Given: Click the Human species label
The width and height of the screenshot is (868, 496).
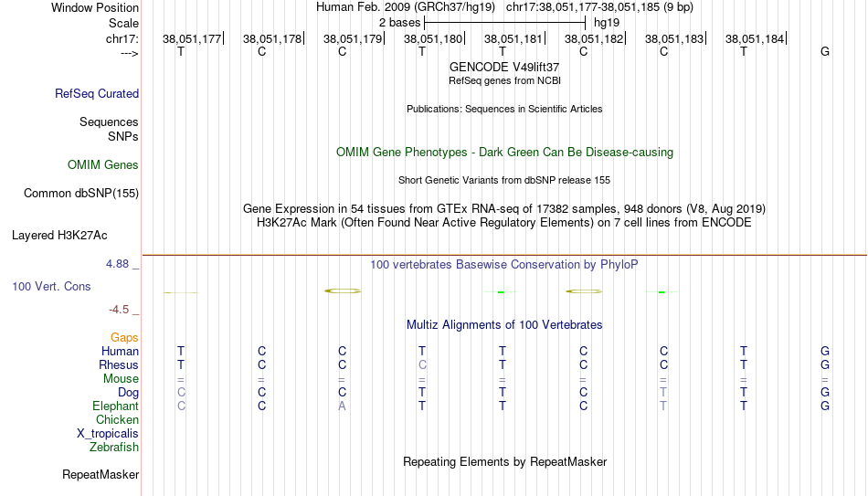Looking at the screenshot, I should coord(120,352).
